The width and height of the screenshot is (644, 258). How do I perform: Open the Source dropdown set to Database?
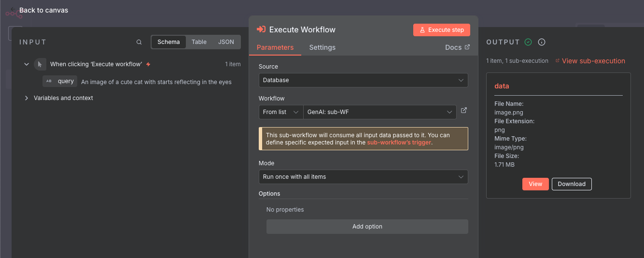pyautogui.click(x=363, y=80)
